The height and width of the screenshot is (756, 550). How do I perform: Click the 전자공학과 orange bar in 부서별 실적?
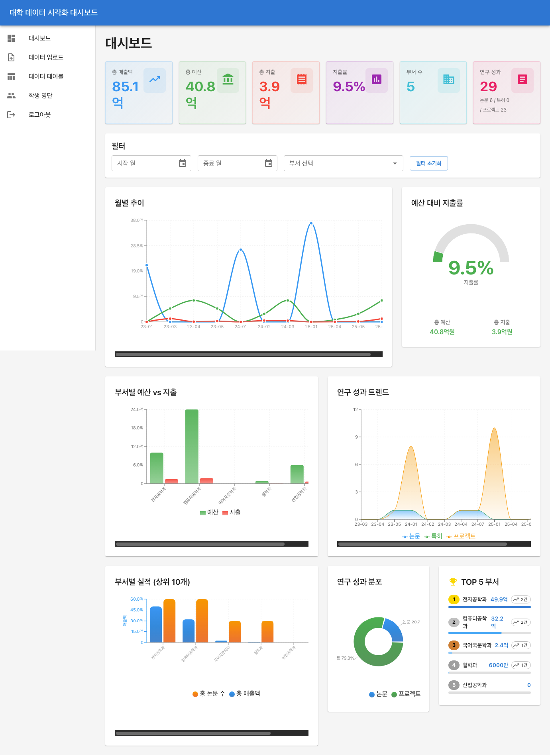point(169,621)
